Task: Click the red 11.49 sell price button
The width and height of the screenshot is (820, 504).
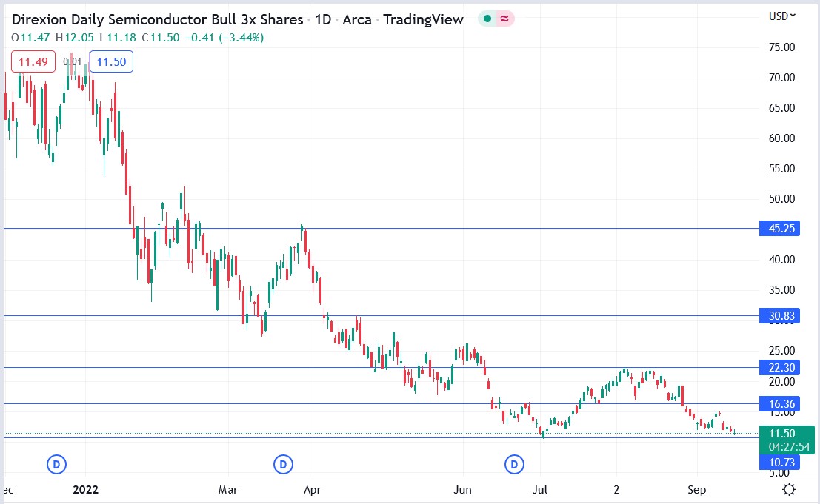Action: click(x=33, y=61)
